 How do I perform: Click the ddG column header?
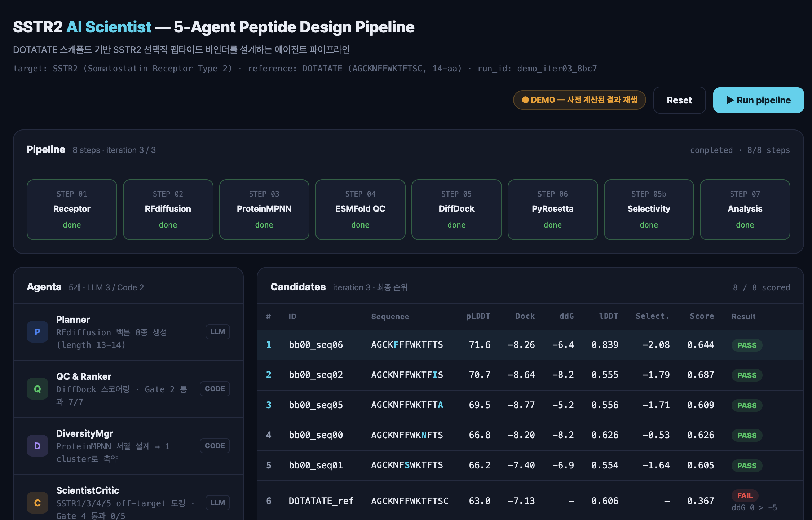tap(566, 316)
